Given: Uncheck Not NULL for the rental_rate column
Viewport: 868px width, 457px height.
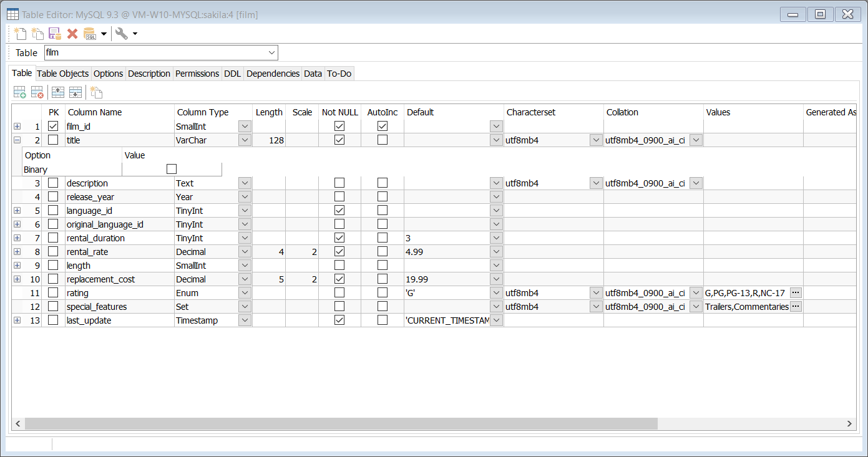Looking at the screenshot, I should (339, 252).
